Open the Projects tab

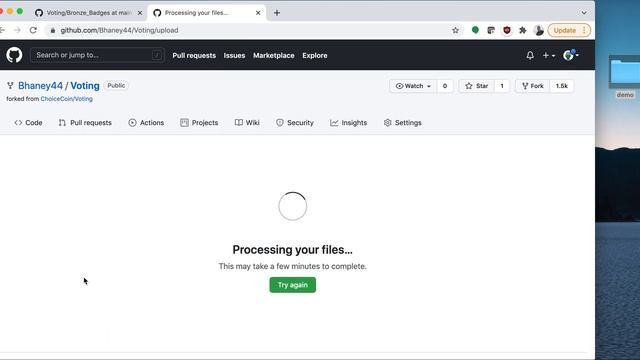(x=199, y=122)
